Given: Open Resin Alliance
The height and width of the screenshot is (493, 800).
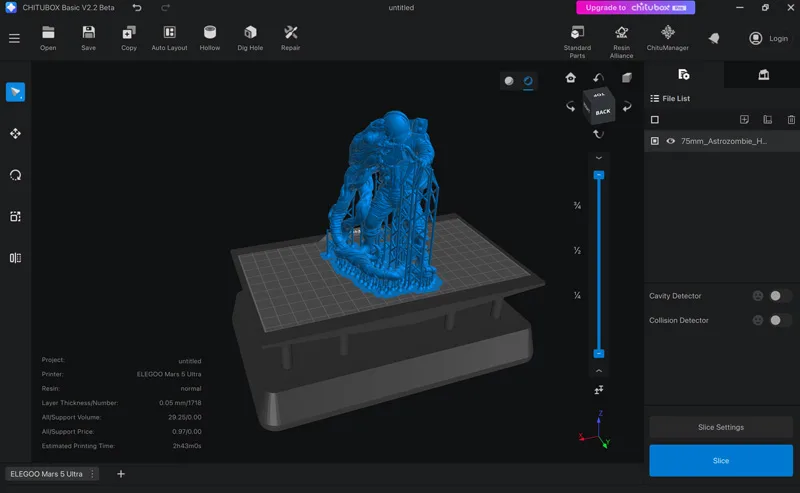Looking at the screenshot, I should click(621, 42).
